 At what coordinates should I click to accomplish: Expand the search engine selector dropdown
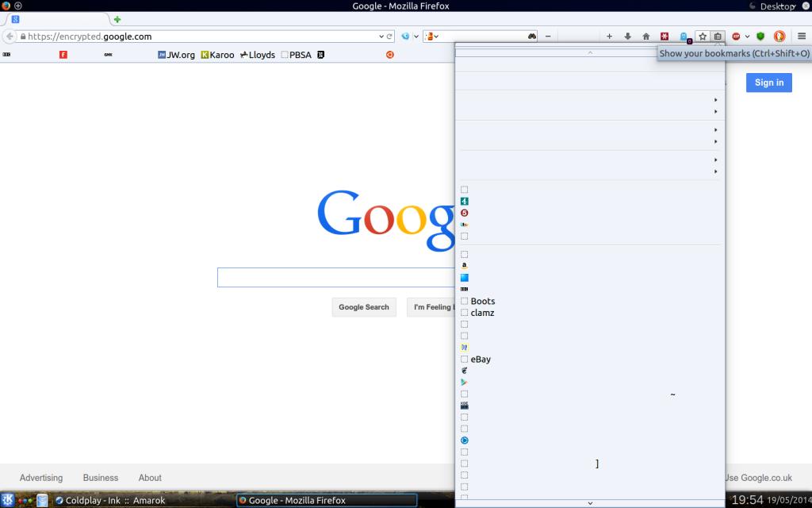(433, 37)
